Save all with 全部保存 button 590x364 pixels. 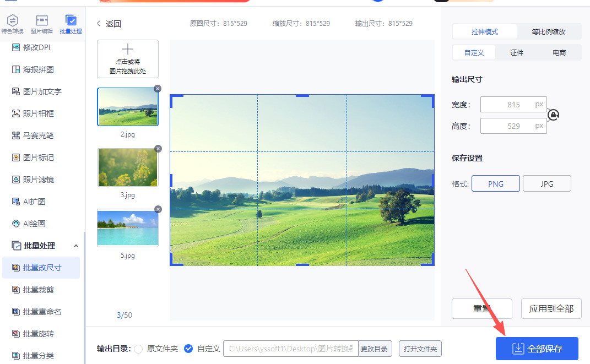tap(537, 349)
